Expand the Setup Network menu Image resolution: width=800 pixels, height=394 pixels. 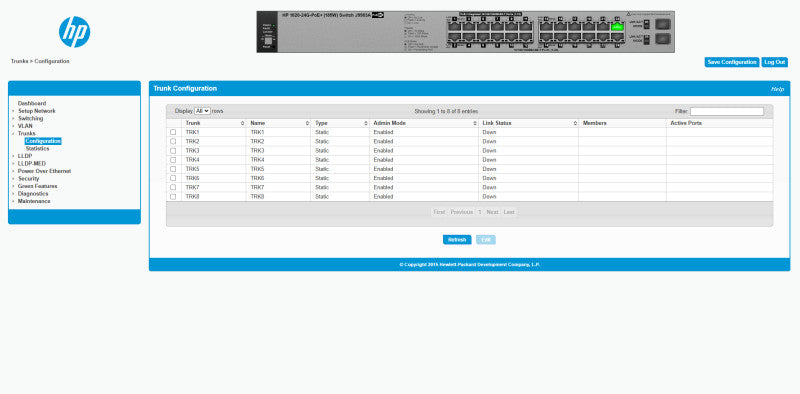pyautogui.click(x=37, y=111)
